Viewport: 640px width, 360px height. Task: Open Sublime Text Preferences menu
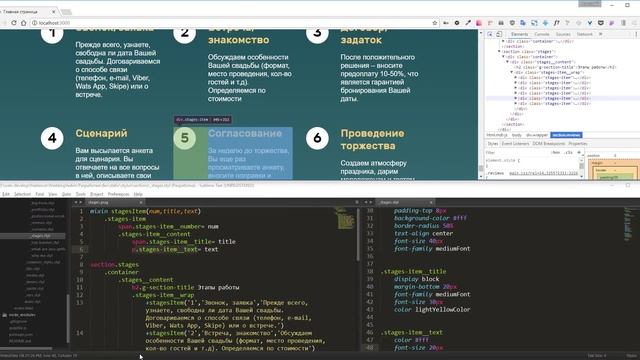click(118, 194)
